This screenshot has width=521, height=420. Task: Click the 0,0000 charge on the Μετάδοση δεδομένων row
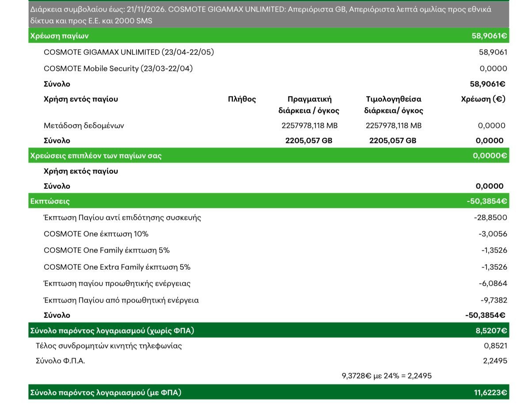coord(491,126)
